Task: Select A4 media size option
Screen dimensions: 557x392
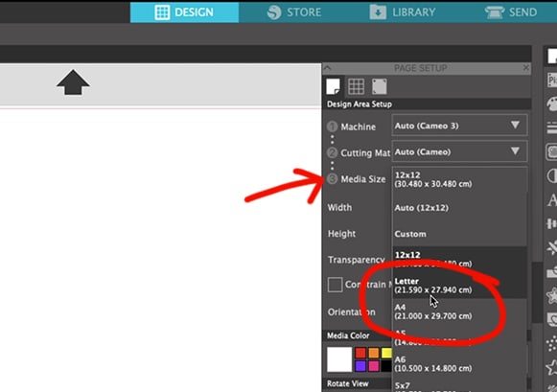Action: click(459, 311)
